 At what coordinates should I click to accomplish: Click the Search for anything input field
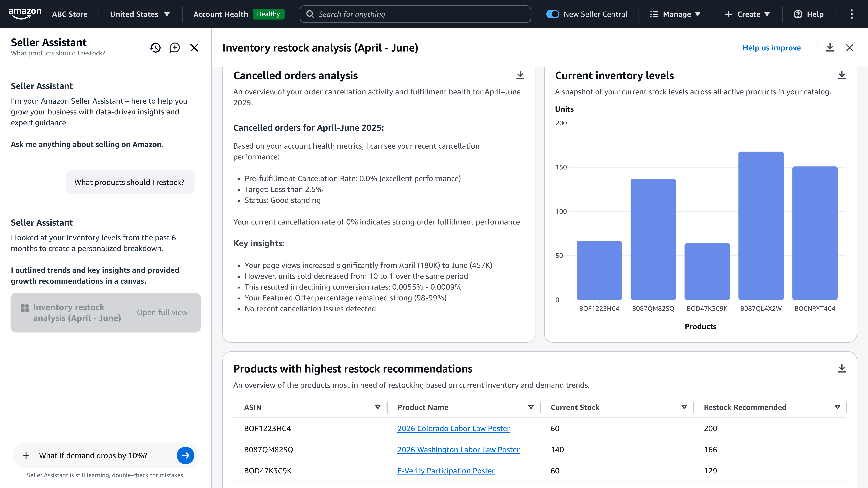(387, 14)
